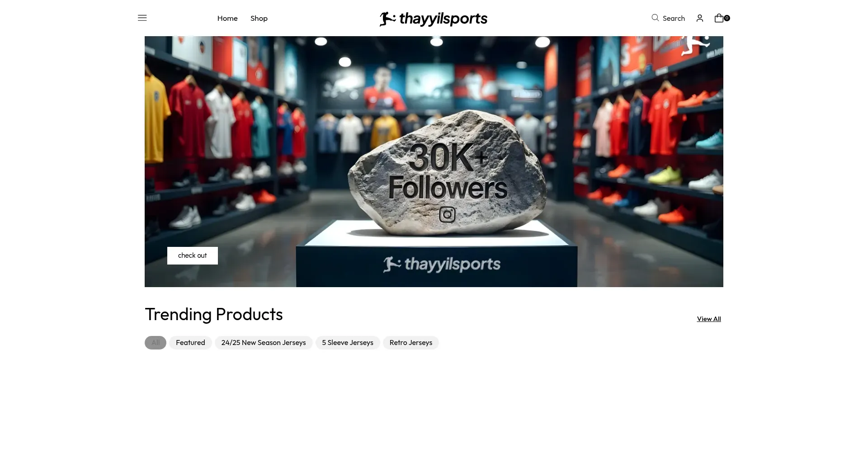Click the Search text link
868x449 pixels.
tap(674, 18)
